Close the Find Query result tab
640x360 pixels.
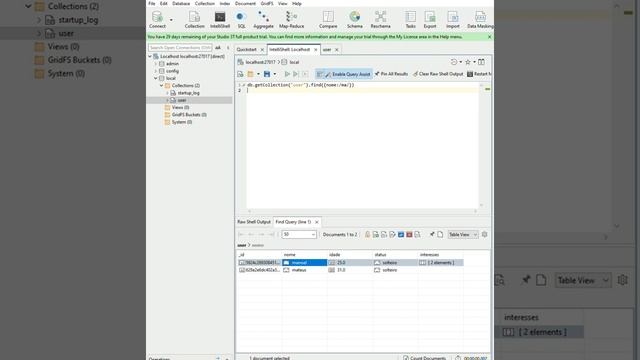point(317,222)
